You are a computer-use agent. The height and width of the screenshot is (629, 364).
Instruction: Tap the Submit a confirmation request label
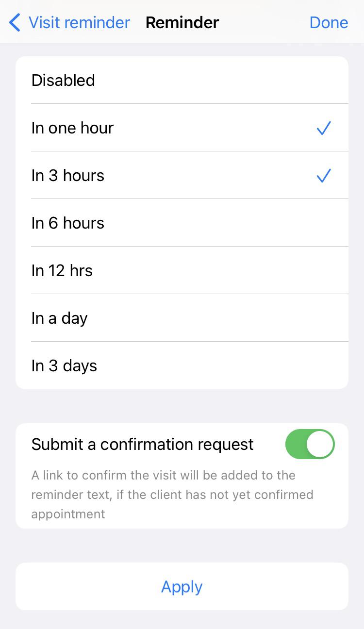point(142,444)
